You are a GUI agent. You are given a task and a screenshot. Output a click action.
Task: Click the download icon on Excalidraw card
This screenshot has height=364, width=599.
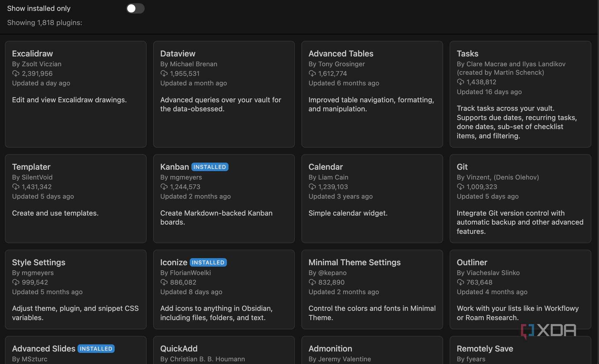[16, 74]
